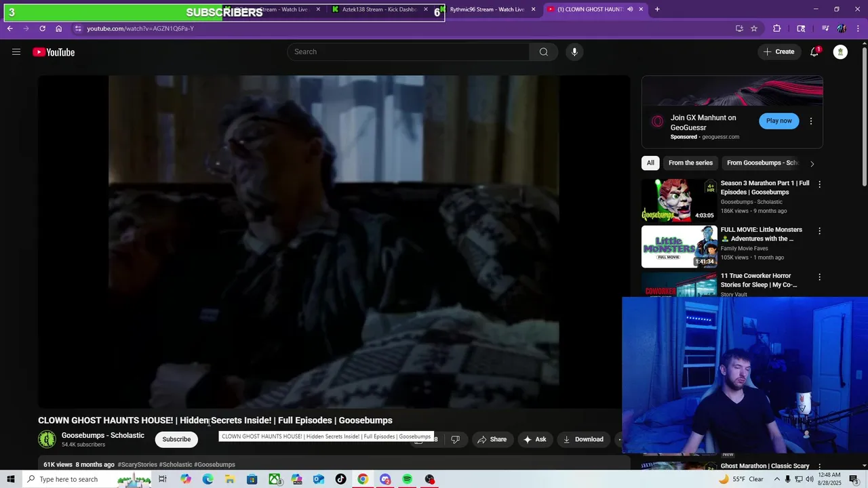This screenshot has width=868, height=488.
Task: Go to the YouTube home logo
Action: tap(54, 52)
